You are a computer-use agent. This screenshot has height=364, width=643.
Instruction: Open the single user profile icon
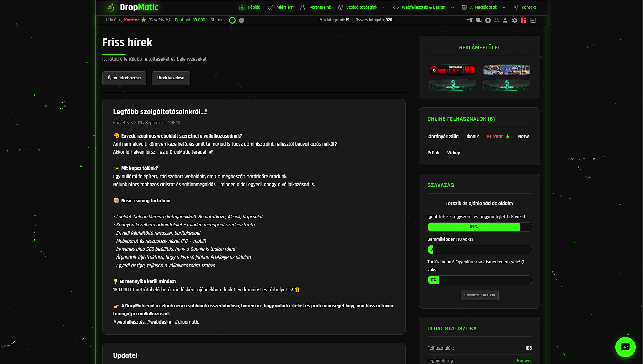tap(505, 20)
